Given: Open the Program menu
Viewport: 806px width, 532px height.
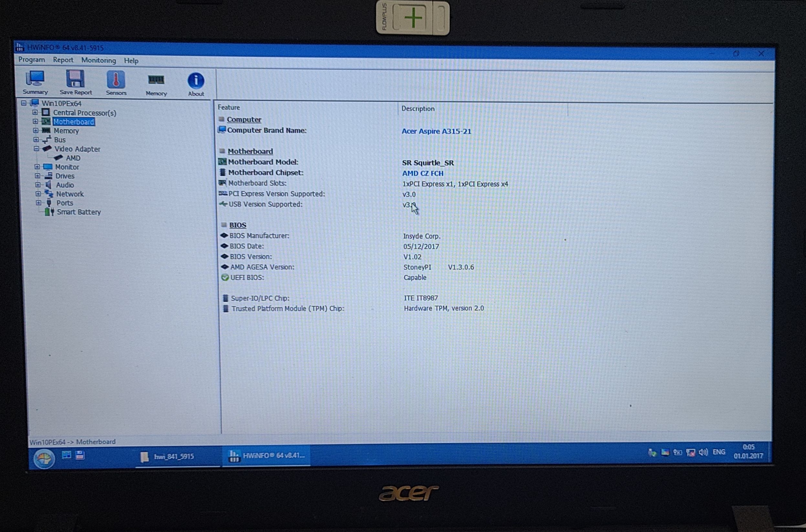Looking at the screenshot, I should (32, 60).
